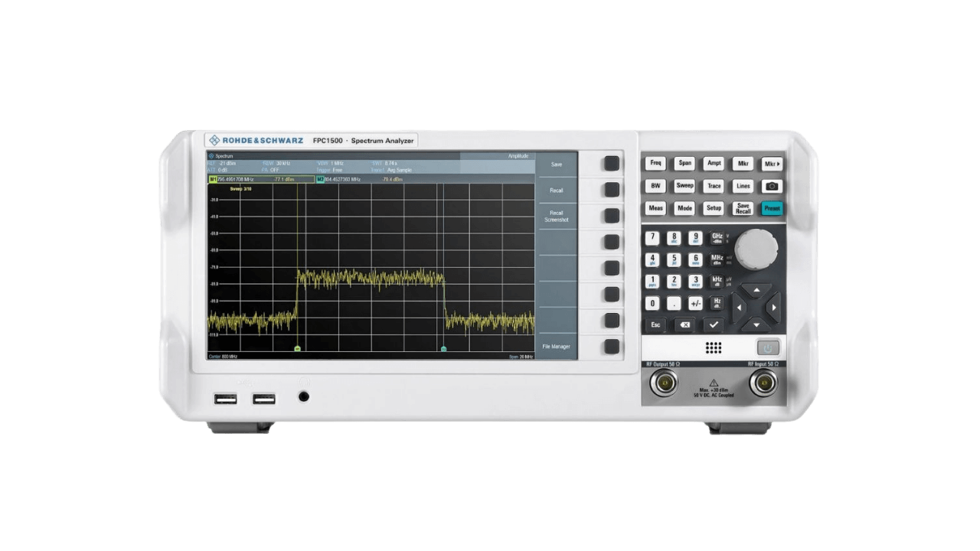Image resolution: width=980 pixels, height=551 pixels.
Task: Select the M1 marker at trace bottom
Action: point(297,348)
